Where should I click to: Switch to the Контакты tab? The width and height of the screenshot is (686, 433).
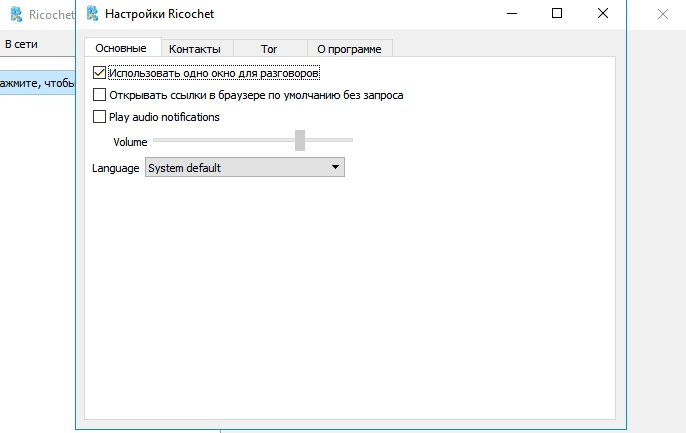(x=195, y=49)
